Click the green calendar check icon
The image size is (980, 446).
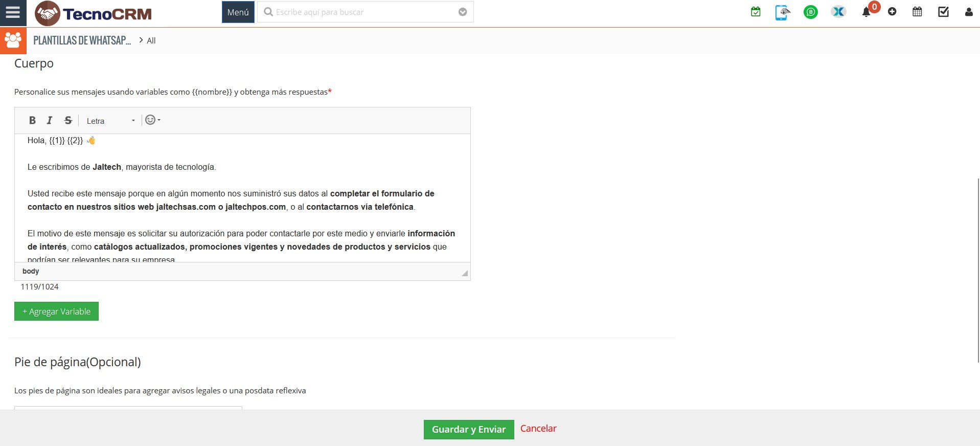tap(756, 12)
